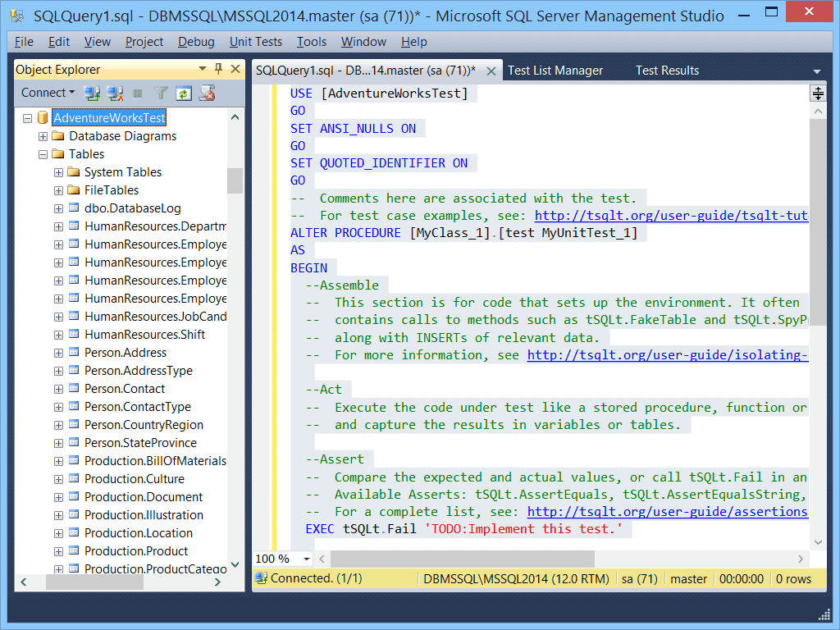The image size is (840, 630).
Task: Open the View menu
Action: tap(98, 42)
